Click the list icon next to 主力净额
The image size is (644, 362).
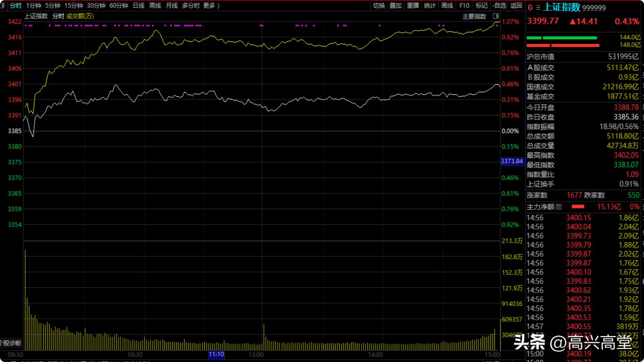click(559, 207)
